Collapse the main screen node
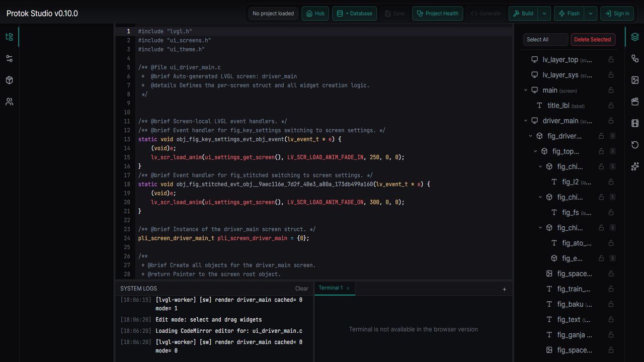The image size is (644, 362). [x=526, y=90]
